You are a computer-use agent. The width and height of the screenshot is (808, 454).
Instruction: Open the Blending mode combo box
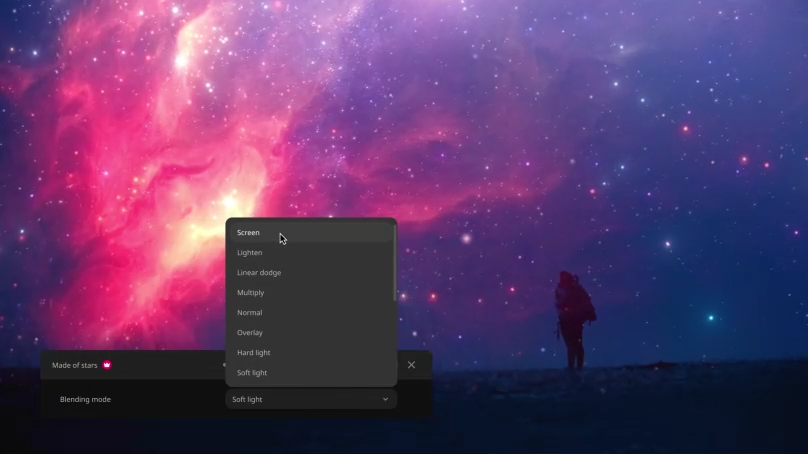(311, 399)
